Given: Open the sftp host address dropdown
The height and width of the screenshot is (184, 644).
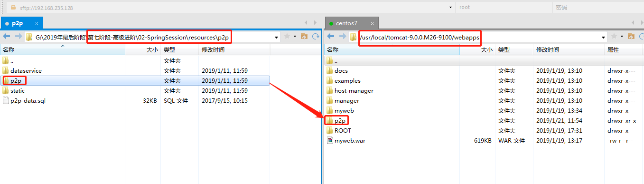Looking at the screenshot, I should pyautogui.click(x=450, y=8).
